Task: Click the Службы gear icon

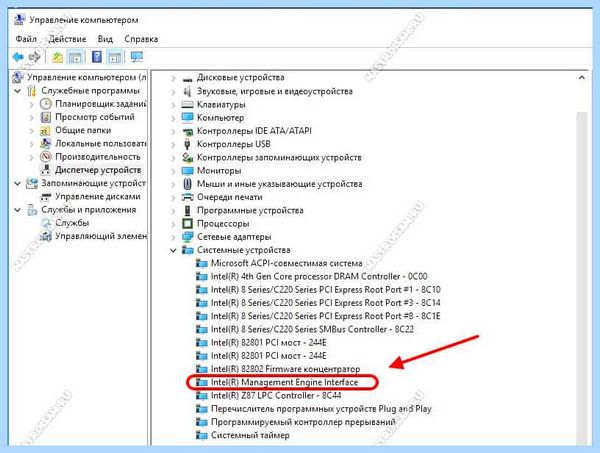Action: click(46, 223)
